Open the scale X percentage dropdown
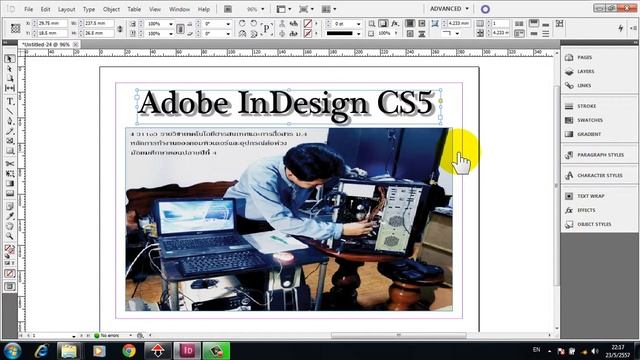This screenshot has height=360, width=640. (x=171, y=24)
